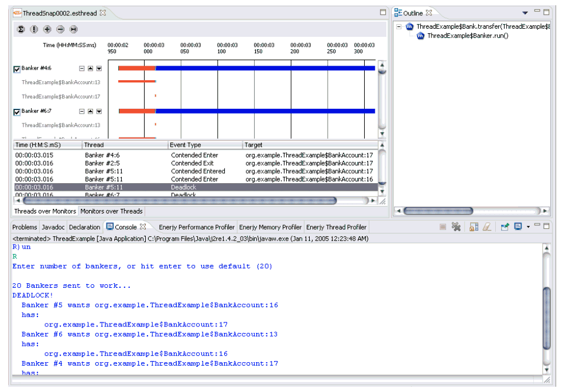Uncheck the Banker #6:7 checkbox

point(17,112)
